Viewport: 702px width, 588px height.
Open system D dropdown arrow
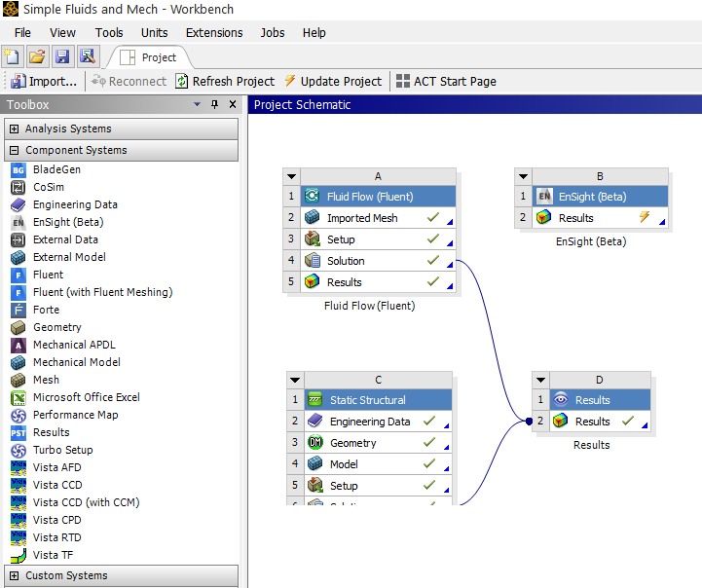540,380
